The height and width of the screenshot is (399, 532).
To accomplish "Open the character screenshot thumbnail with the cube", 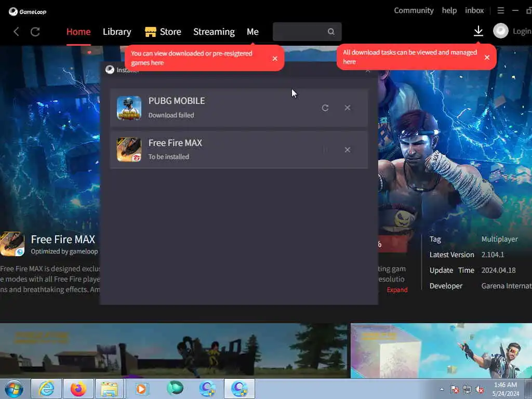I will 441,351.
